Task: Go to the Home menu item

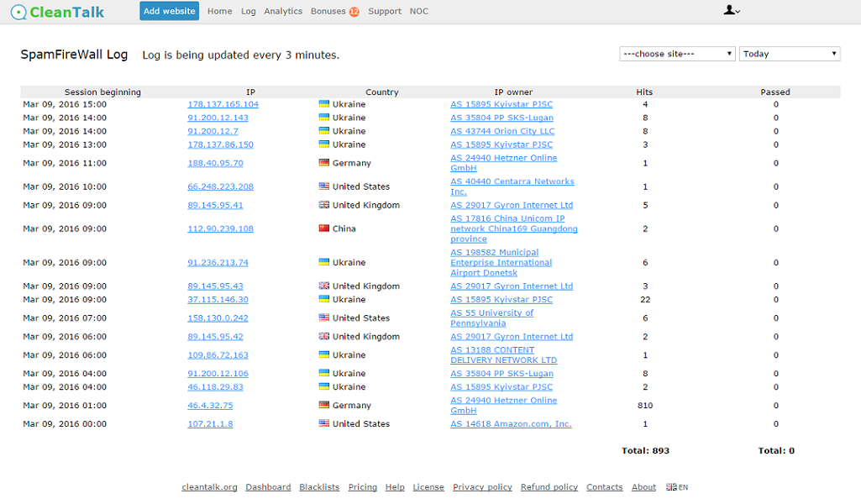Action: 219,11
